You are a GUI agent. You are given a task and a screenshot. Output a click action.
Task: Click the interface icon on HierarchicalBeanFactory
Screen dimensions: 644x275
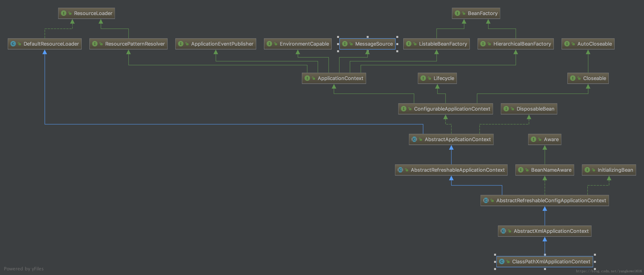coord(483,44)
